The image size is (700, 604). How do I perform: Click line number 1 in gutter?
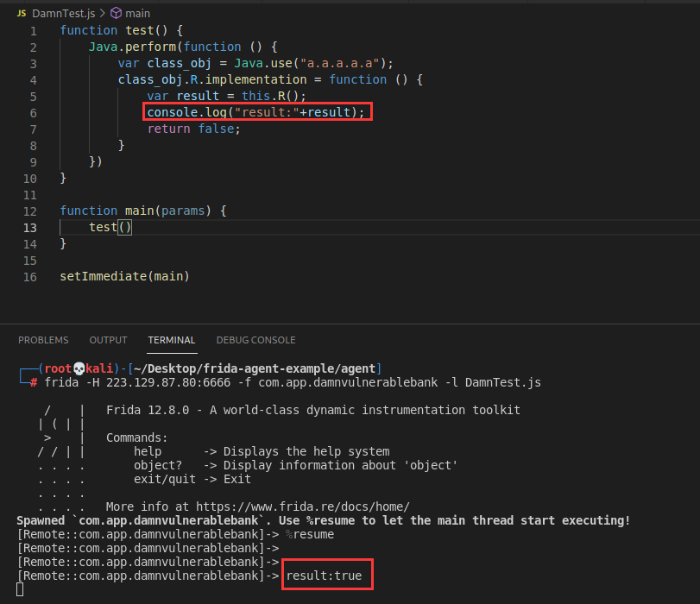(x=34, y=31)
